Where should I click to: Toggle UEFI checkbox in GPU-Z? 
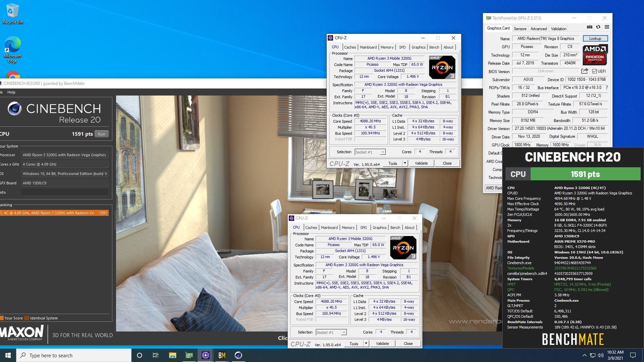pyautogui.click(x=594, y=71)
